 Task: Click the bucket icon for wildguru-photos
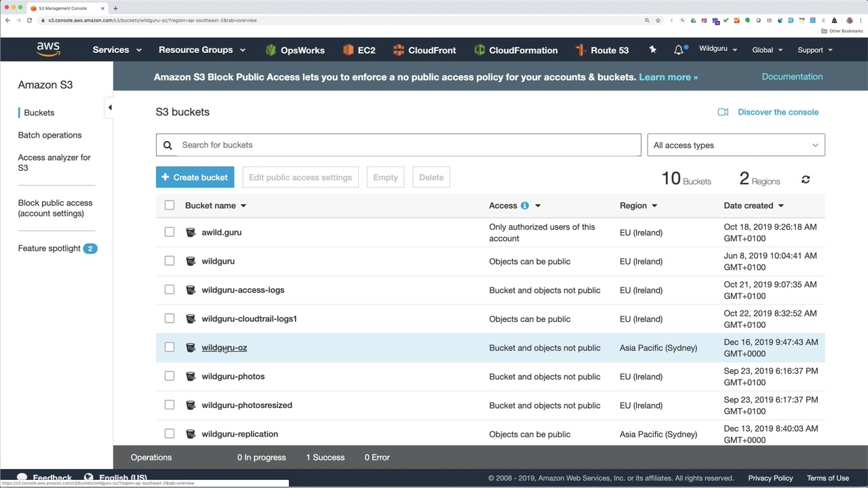[191, 376]
